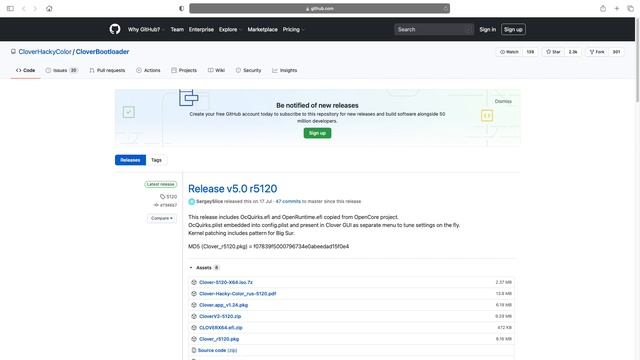Click the SergeySlice avatar icon
The height and width of the screenshot is (360, 640).
tap(191, 201)
